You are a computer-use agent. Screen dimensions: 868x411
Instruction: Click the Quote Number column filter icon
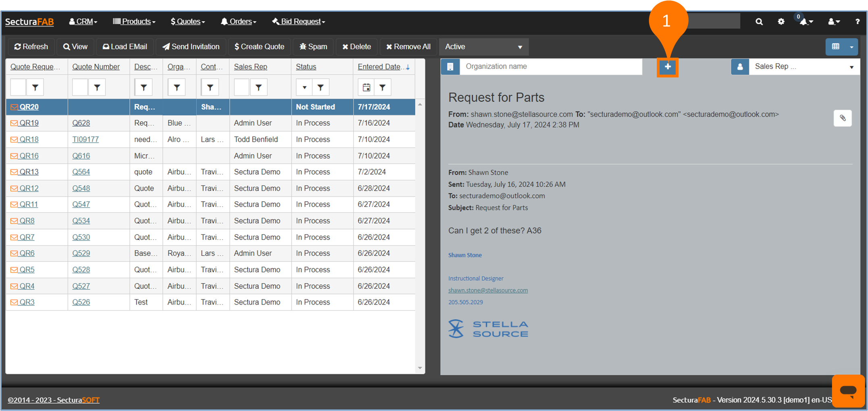click(x=97, y=87)
